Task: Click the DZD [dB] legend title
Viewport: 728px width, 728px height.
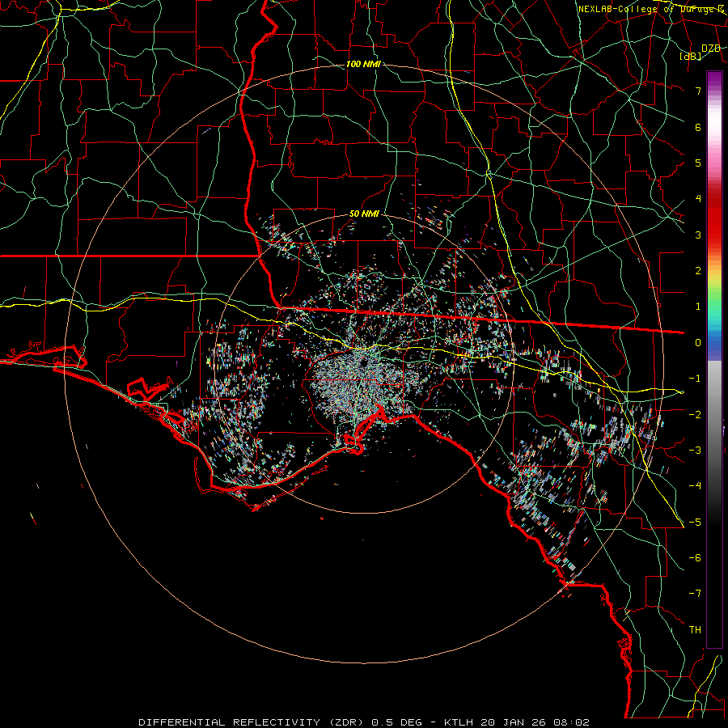Action: click(x=700, y=52)
